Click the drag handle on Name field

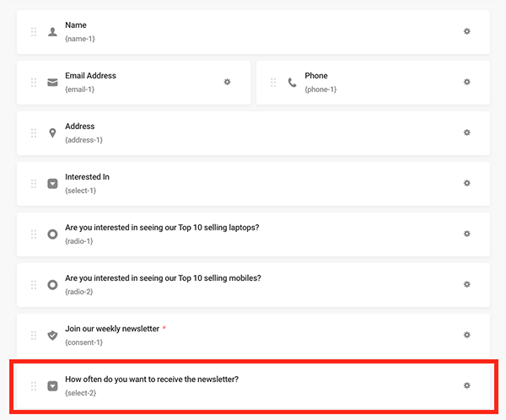(34, 32)
